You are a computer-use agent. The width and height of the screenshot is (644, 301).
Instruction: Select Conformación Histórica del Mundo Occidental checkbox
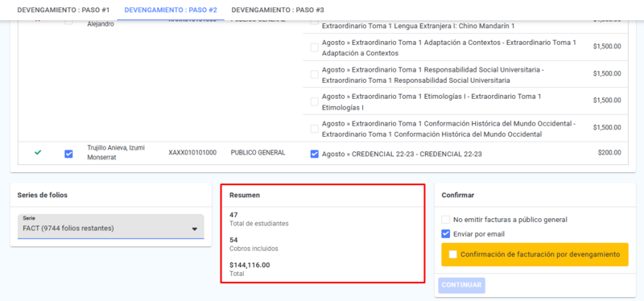(314, 129)
